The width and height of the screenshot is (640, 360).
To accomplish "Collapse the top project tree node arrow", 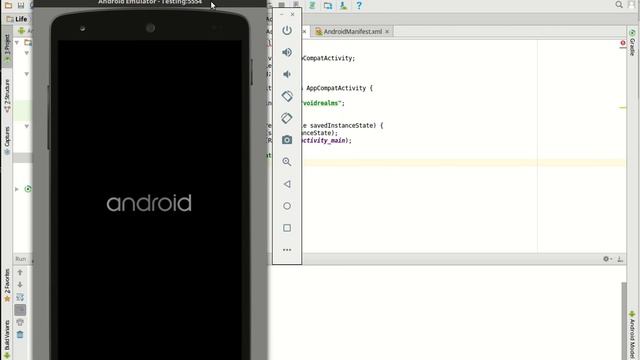I will (x=17, y=42).
